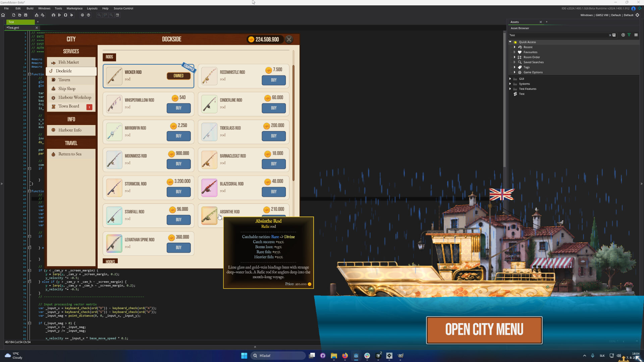644x362 pixels.
Task: Click the Create Executable toolbar icon
Action: point(37,15)
